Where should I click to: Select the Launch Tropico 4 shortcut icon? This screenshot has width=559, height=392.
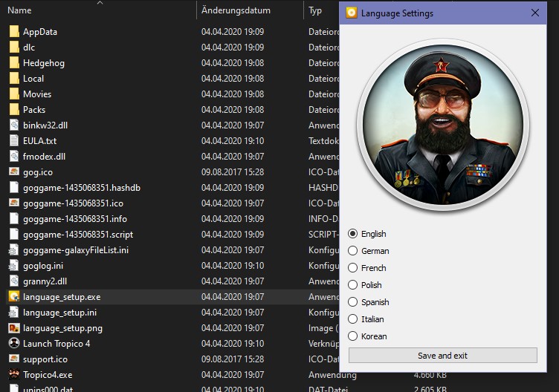click(x=14, y=343)
